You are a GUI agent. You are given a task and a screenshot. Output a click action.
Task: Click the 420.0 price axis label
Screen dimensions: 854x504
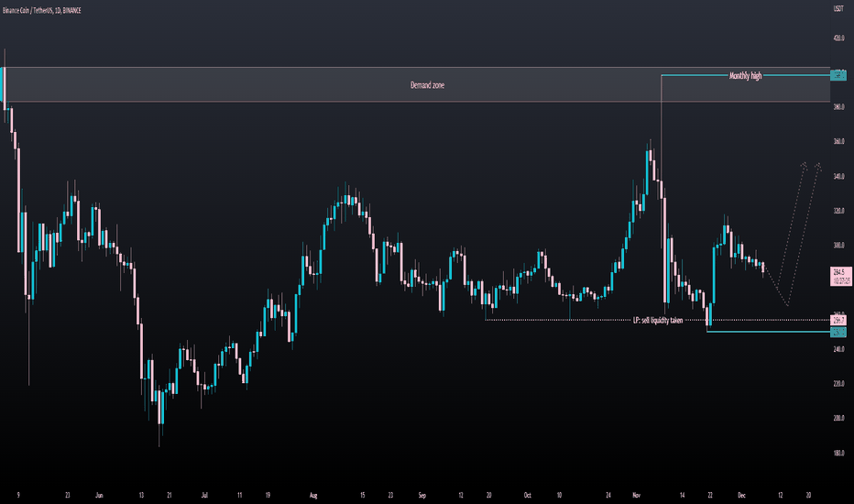[838, 38]
